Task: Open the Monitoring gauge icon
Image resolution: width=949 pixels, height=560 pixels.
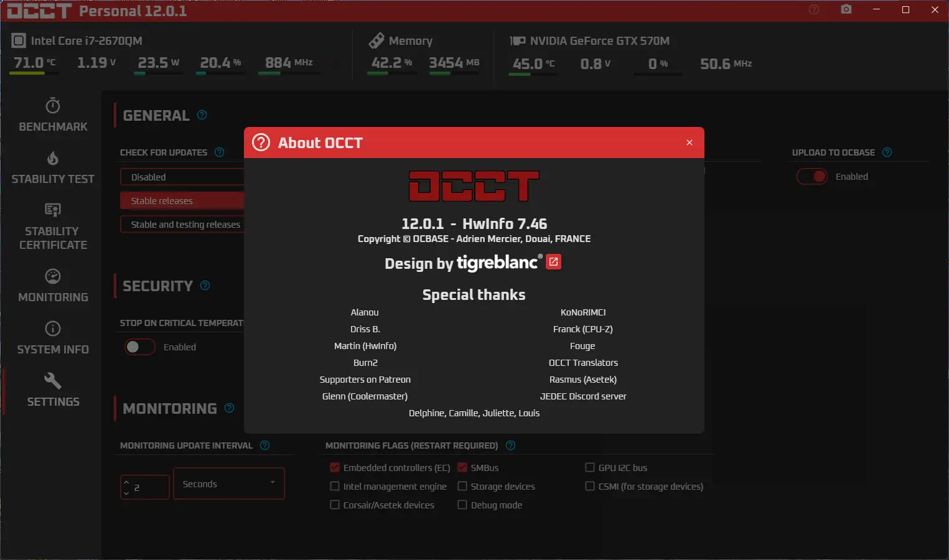Action: point(53,276)
